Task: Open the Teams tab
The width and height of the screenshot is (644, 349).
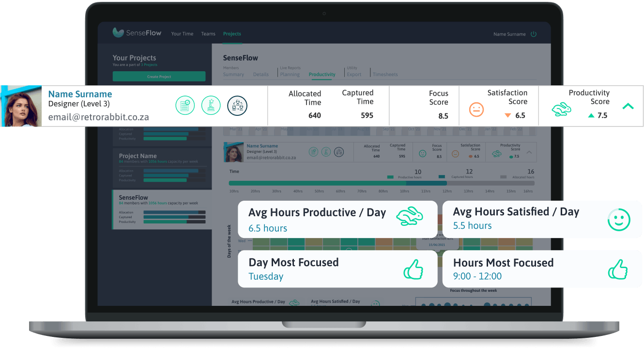Action: (x=208, y=34)
